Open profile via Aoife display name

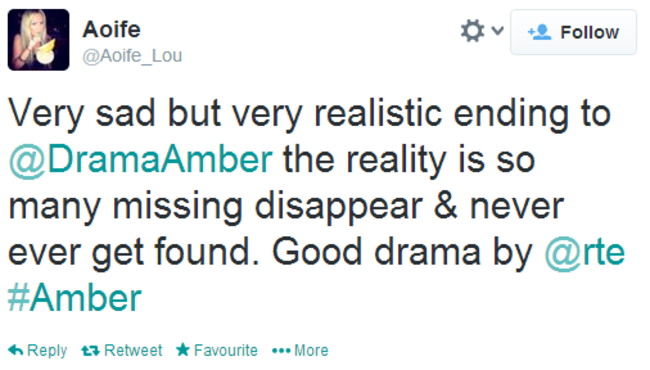(x=112, y=29)
